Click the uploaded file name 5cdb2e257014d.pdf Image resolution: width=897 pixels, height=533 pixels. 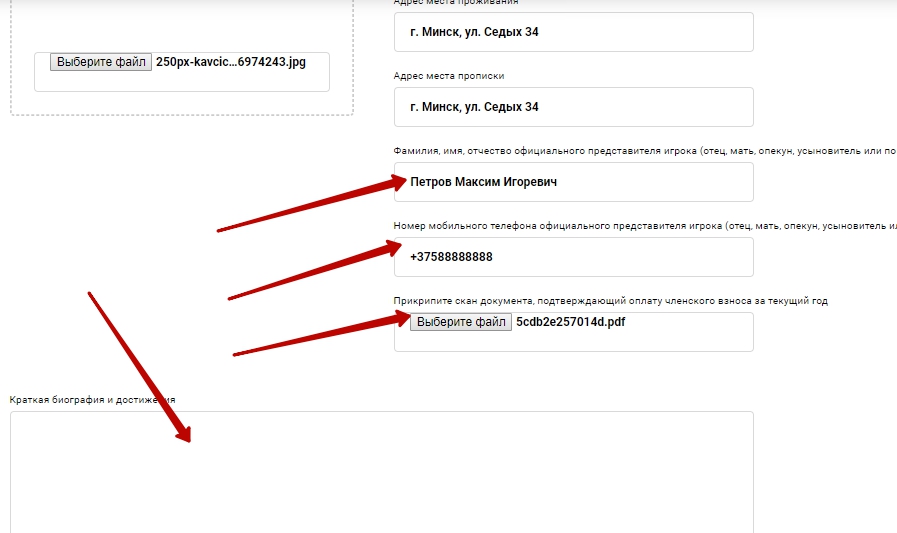pyautogui.click(x=570, y=322)
